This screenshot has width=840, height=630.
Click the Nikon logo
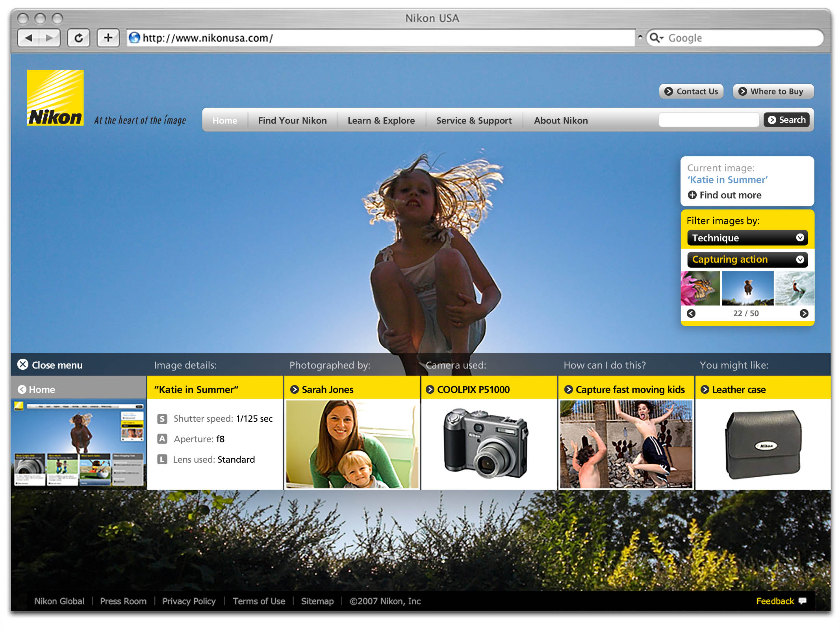pos(55,98)
